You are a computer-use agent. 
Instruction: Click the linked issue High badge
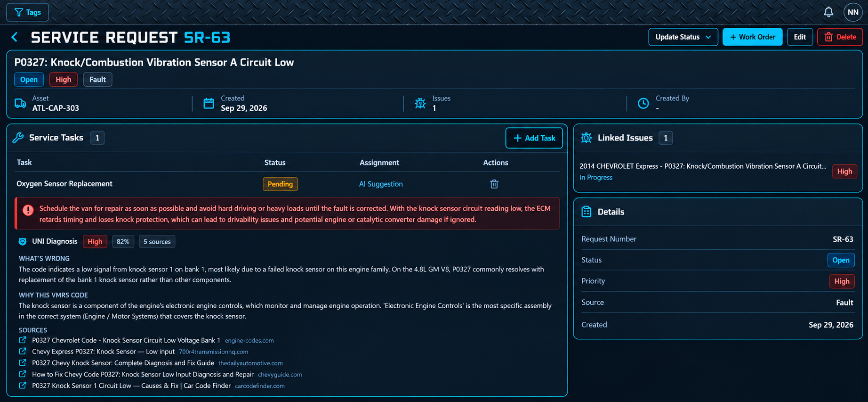pos(844,172)
